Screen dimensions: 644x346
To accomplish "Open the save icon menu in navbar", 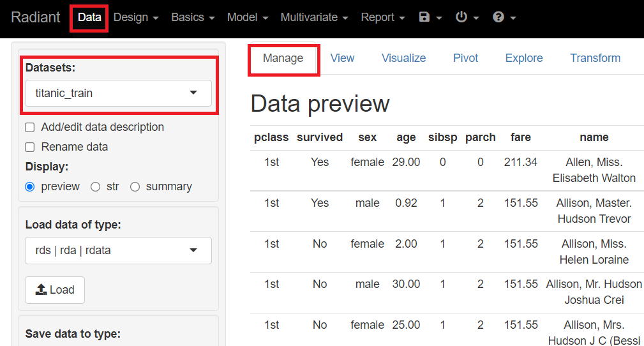I will 430,17.
